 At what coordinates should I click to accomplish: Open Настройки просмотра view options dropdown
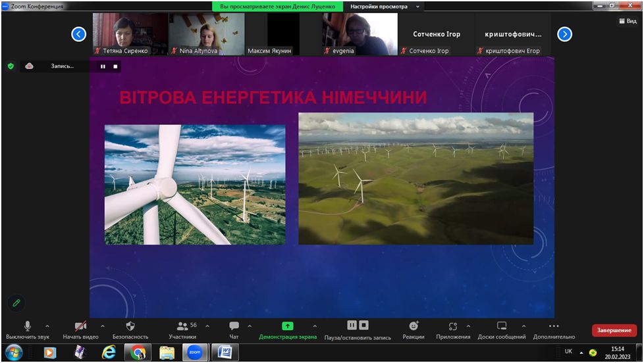385,7
